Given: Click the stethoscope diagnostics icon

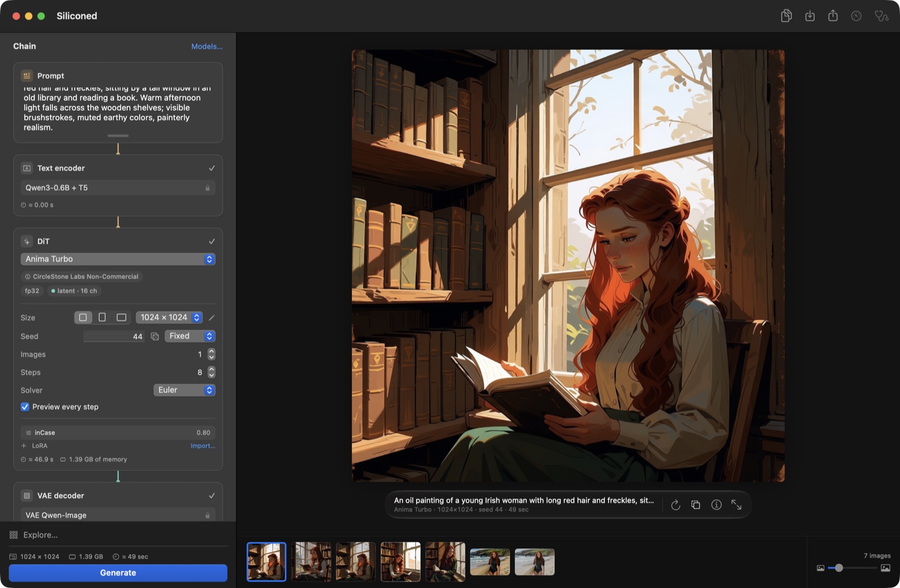Looking at the screenshot, I should click(881, 16).
